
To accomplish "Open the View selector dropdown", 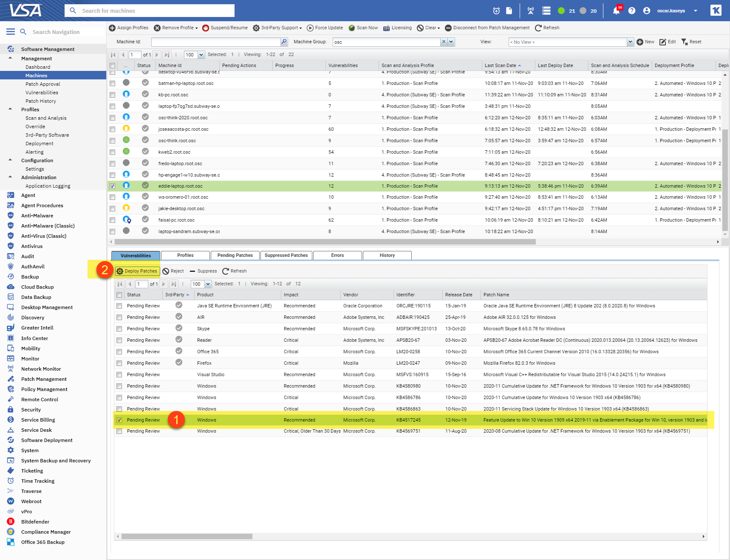I will 630,42.
